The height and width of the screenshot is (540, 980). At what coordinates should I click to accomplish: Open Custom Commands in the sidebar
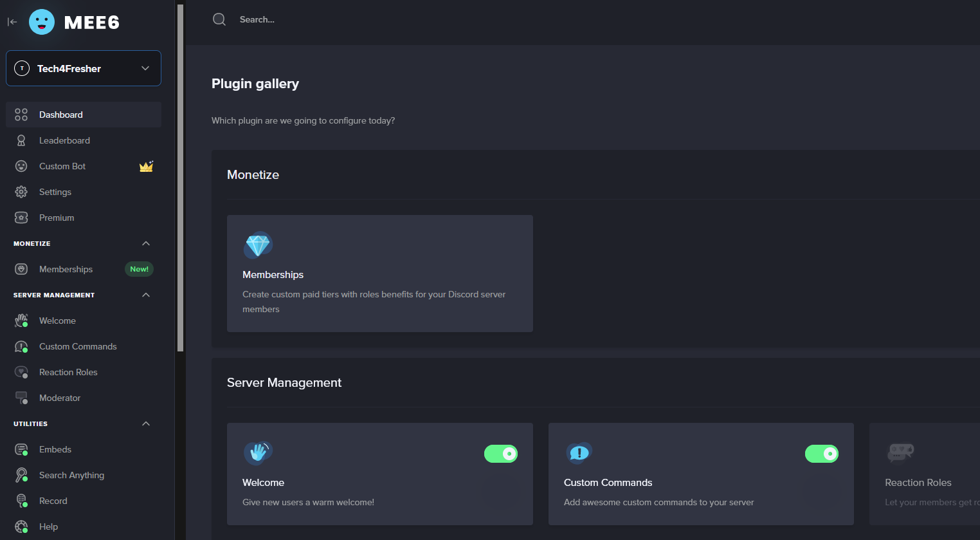[84, 346]
